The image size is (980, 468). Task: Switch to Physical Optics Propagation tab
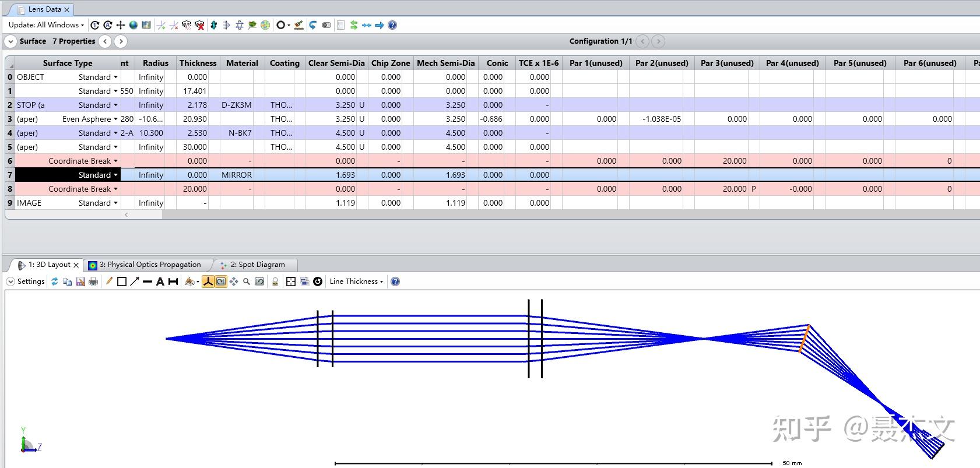149,265
